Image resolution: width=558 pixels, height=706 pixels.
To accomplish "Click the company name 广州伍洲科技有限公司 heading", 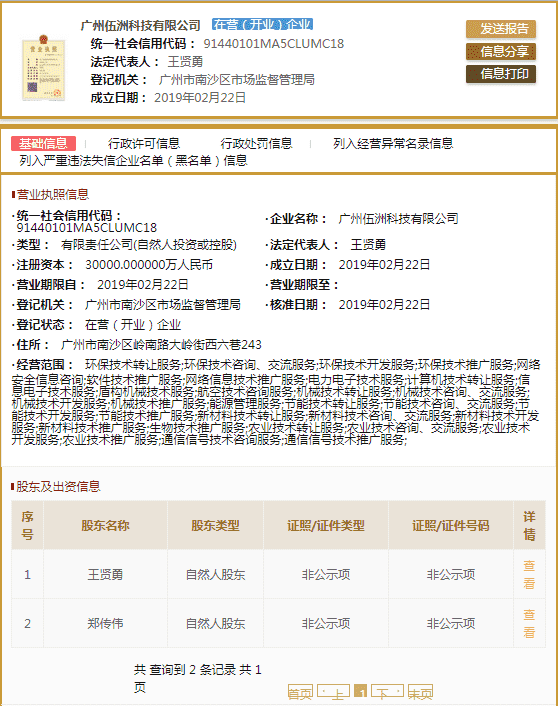I will click(141, 25).
